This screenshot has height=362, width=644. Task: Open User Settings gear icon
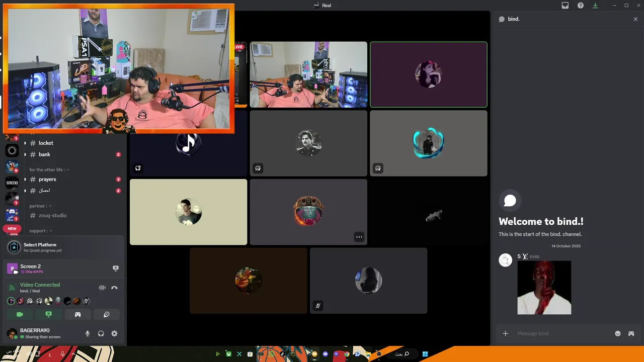coord(114,333)
